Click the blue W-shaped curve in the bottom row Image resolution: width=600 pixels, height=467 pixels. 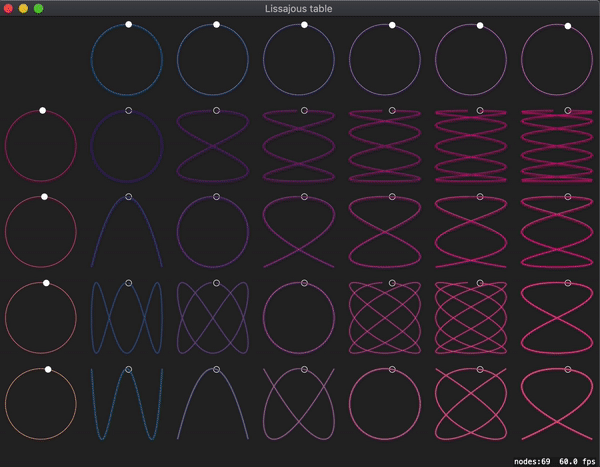pos(128,403)
